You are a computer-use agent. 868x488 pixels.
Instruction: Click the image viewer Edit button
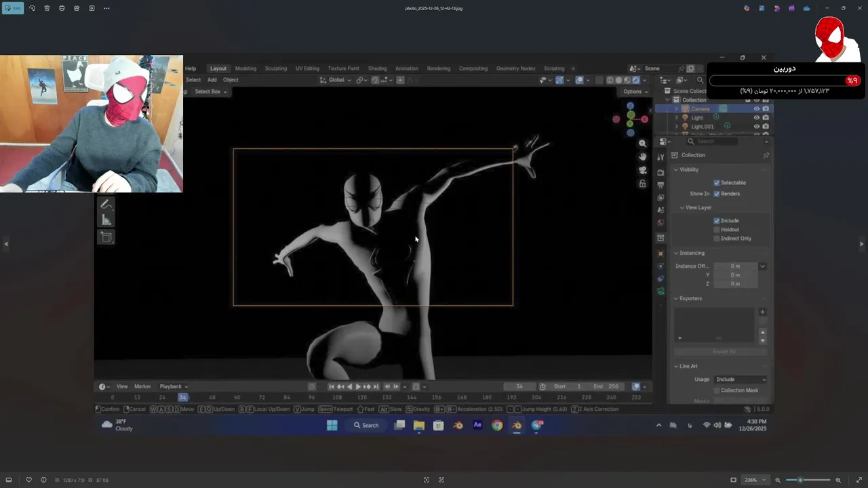tap(13, 8)
